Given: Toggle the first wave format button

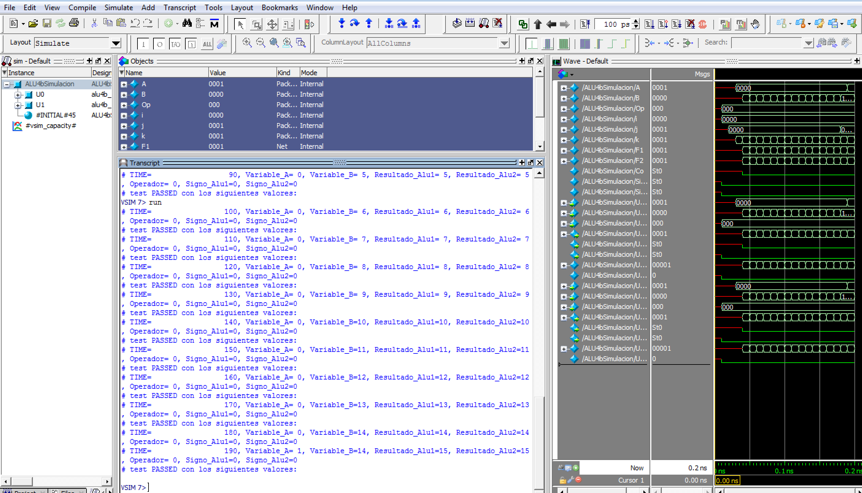Looking at the screenshot, I should tap(531, 43).
